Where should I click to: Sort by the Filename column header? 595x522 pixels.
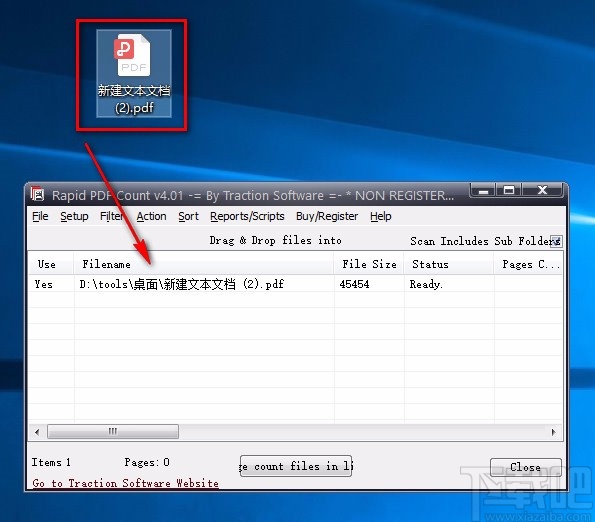[204, 264]
